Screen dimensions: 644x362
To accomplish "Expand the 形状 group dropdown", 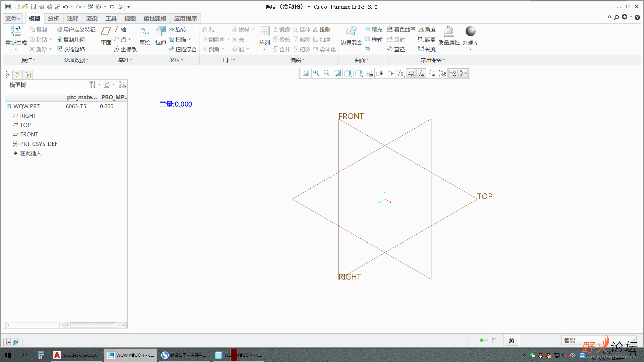I will pyautogui.click(x=176, y=60).
